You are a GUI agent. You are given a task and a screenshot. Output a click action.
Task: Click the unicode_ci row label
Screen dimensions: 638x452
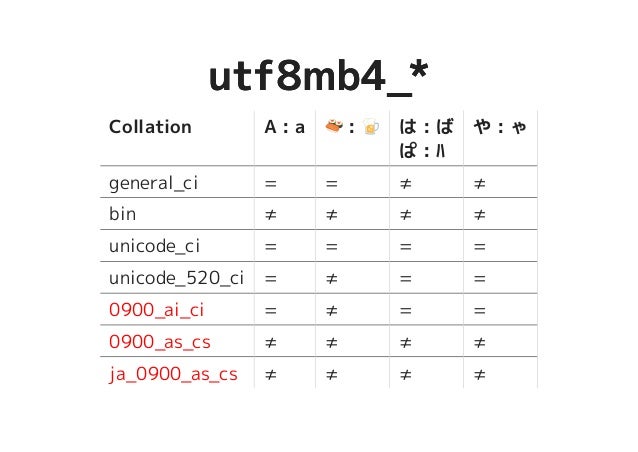click(154, 246)
